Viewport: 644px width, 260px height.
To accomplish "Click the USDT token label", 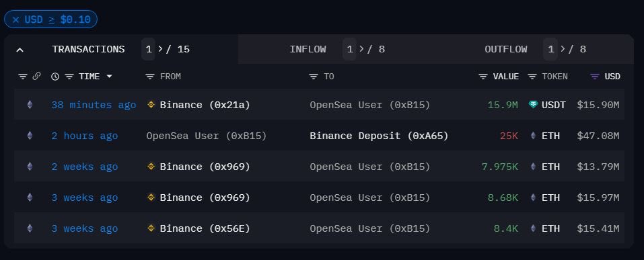I will (x=553, y=105).
